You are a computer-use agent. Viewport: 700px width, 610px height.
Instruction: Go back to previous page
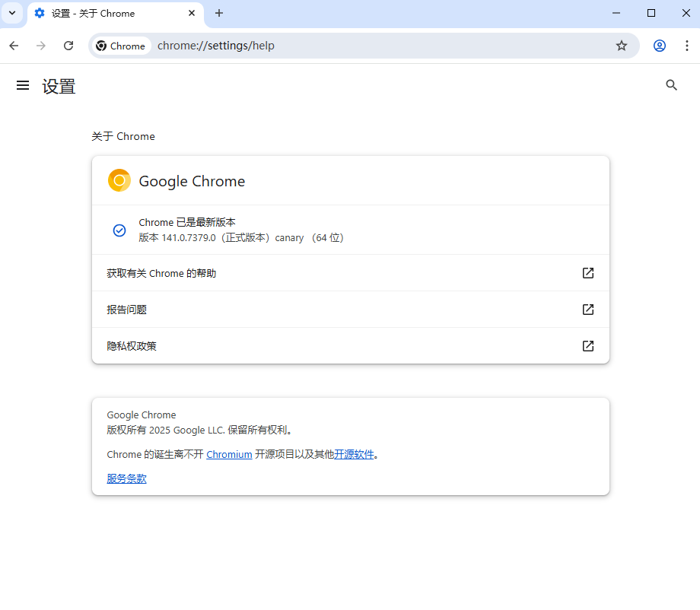[x=14, y=46]
